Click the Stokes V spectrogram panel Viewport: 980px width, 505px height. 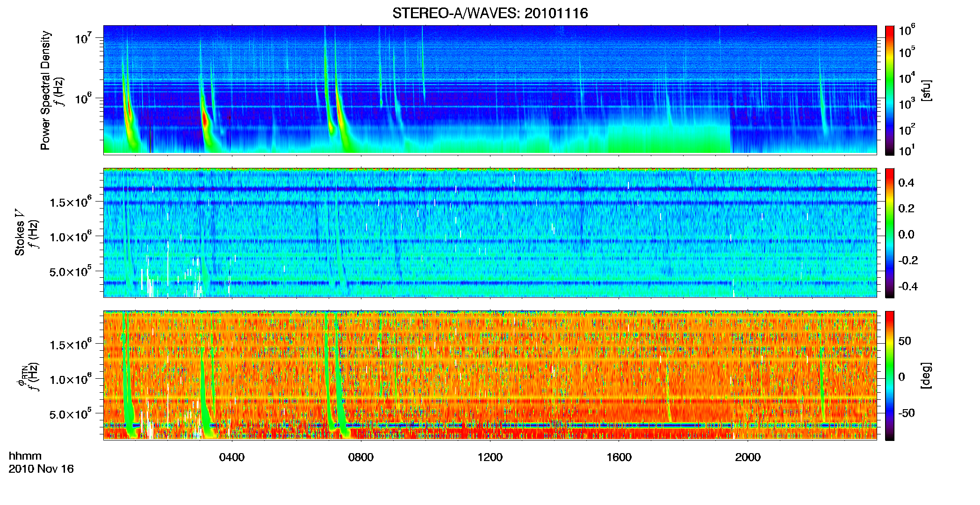[490, 233]
